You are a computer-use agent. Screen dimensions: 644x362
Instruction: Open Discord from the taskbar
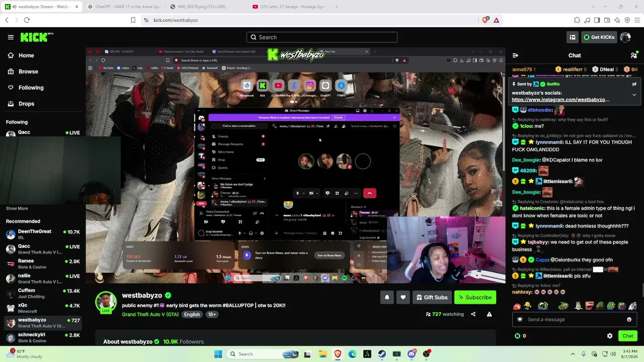tap(412, 354)
